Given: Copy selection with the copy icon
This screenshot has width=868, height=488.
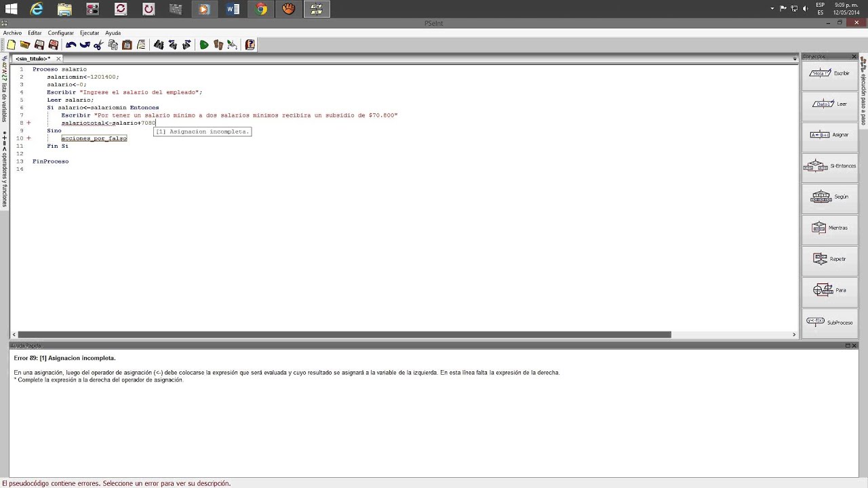Looking at the screenshot, I should pyautogui.click(x=113, y=45).
